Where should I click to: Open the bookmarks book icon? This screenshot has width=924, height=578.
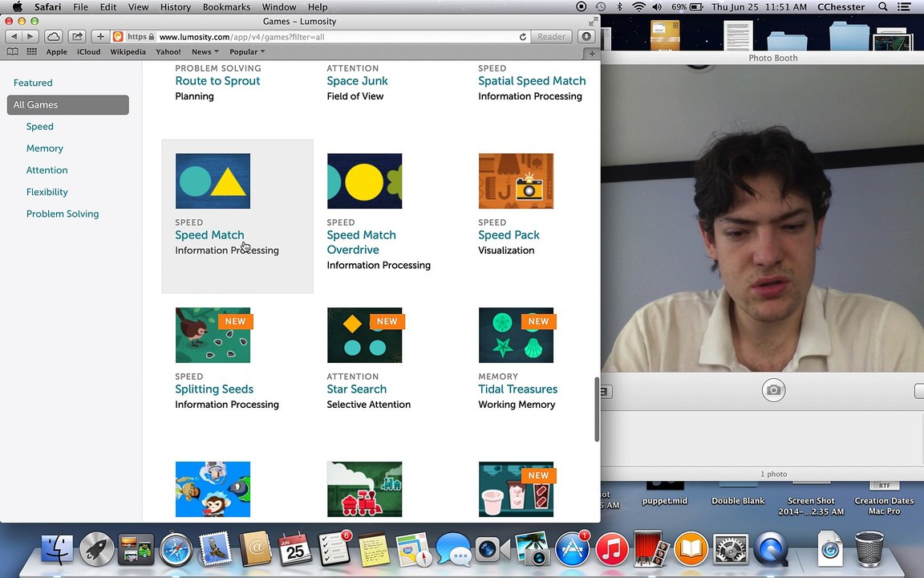coord(12,52)
